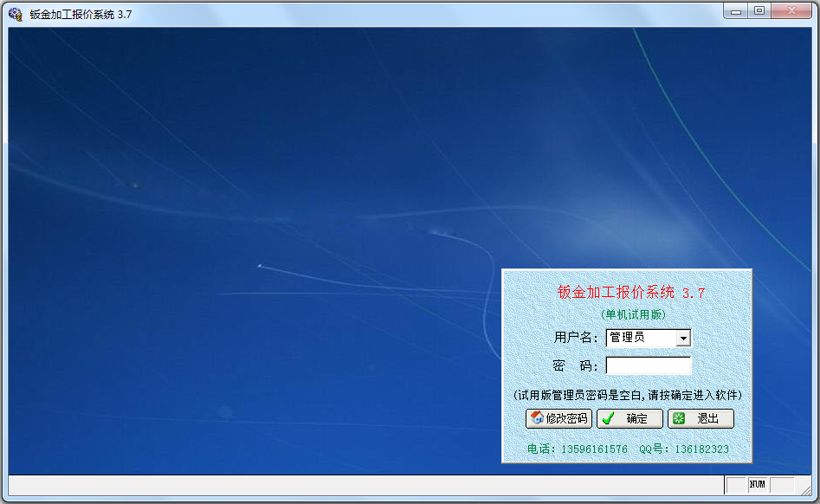Click the app icon in the title bar
Screen dimensions: 820x504
click(15, 14)
